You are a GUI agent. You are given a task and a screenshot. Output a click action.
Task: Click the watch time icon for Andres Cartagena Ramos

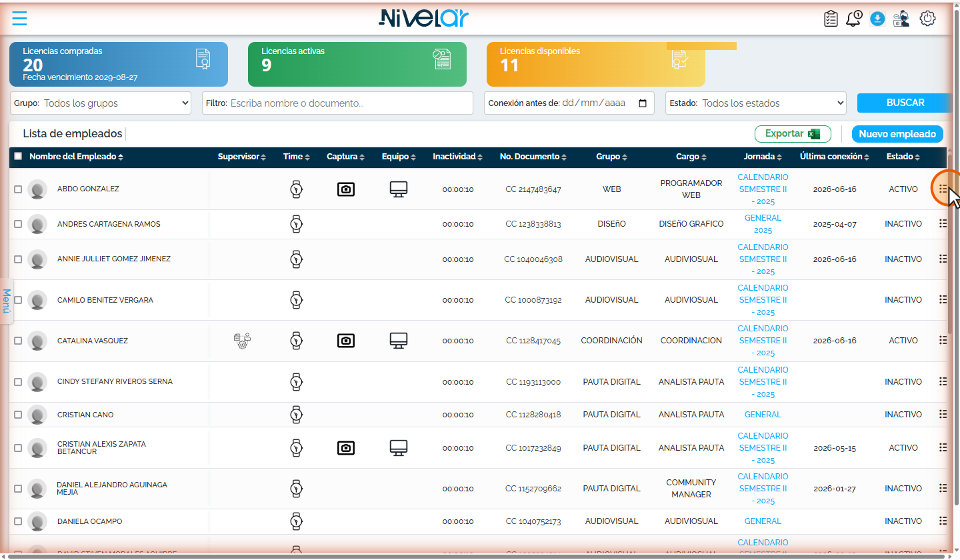point(296,224)
